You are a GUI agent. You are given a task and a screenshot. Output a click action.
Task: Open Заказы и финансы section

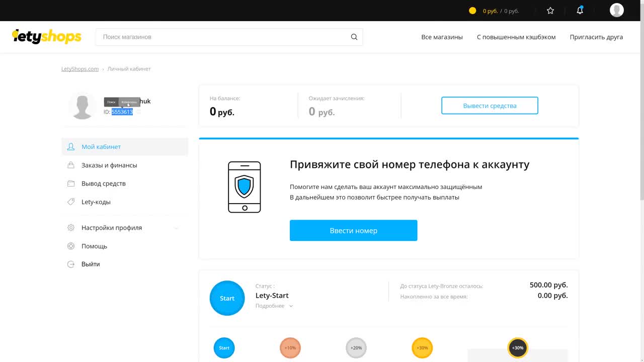[109, 165]
